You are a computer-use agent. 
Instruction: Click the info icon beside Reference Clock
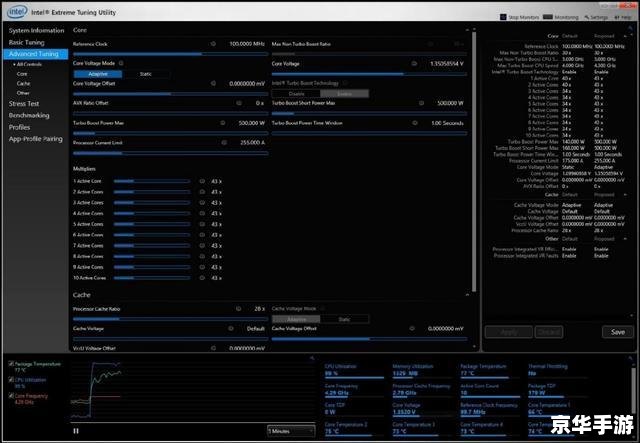click(x=213, y=44)
